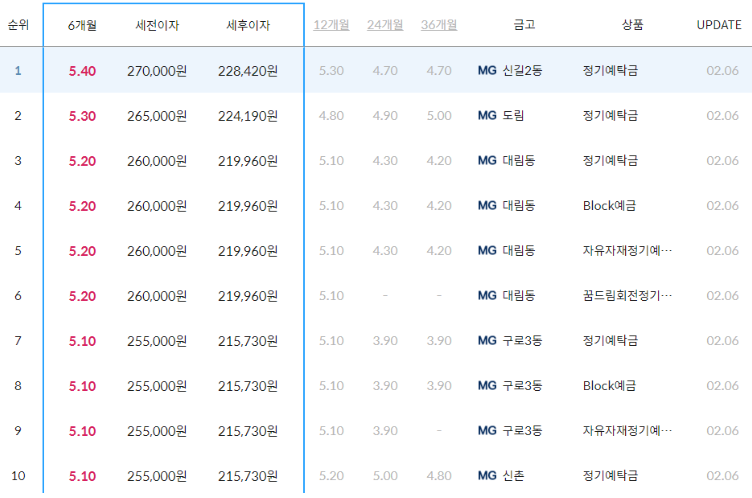Click the gray 5.30 rate in 신길2동 row
The image size is (752, 498).
pyautogui.click(x=331, y=71)
